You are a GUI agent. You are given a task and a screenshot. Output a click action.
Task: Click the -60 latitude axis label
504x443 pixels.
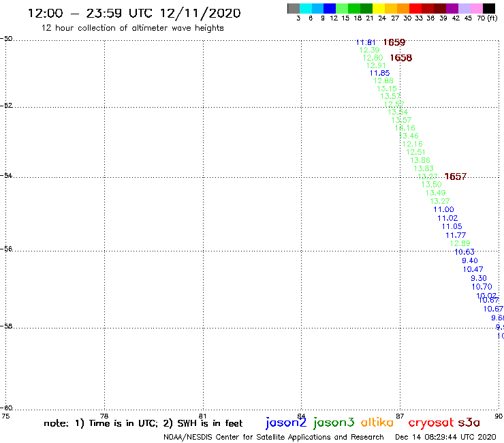tap(6, 408)
